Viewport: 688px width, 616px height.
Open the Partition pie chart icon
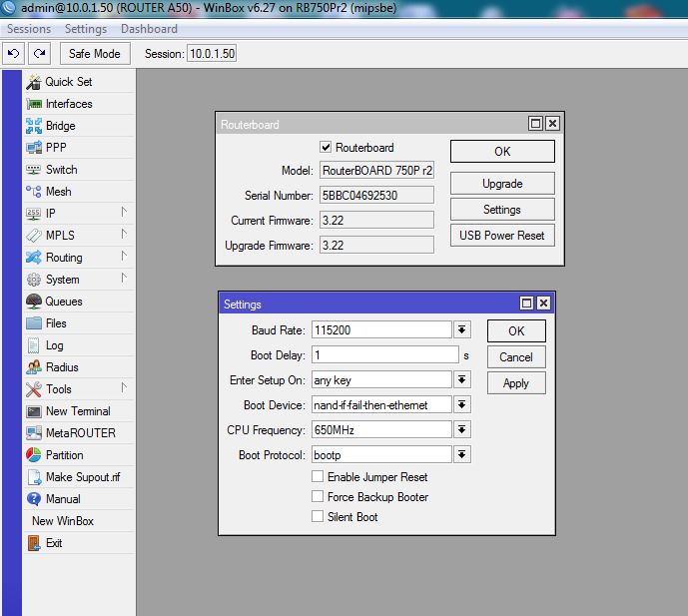point(34,455)
